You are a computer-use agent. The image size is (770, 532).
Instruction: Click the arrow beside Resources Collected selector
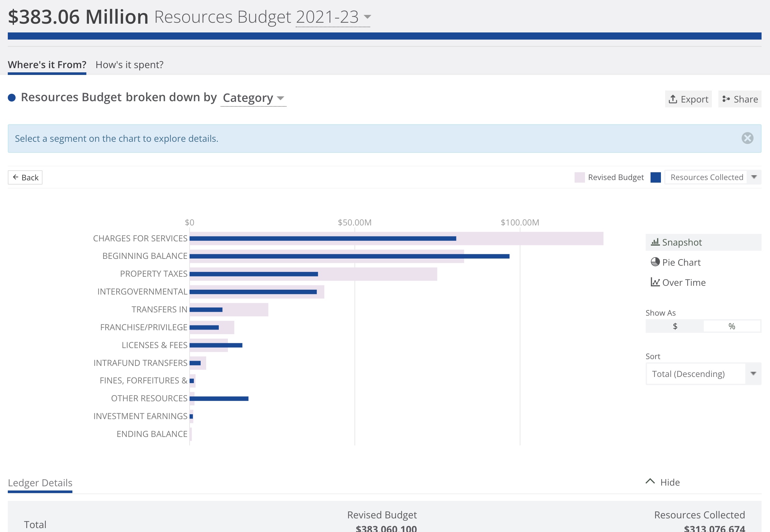coord(754,177)
